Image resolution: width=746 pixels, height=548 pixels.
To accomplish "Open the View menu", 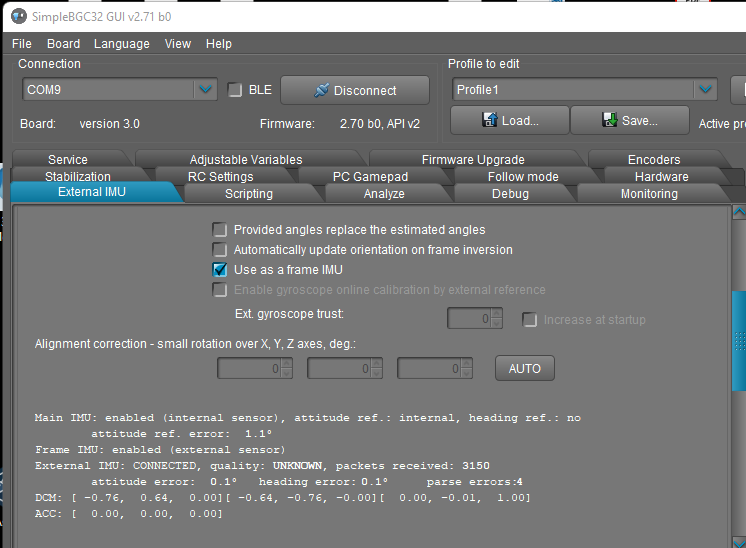I will coord(178,44).
